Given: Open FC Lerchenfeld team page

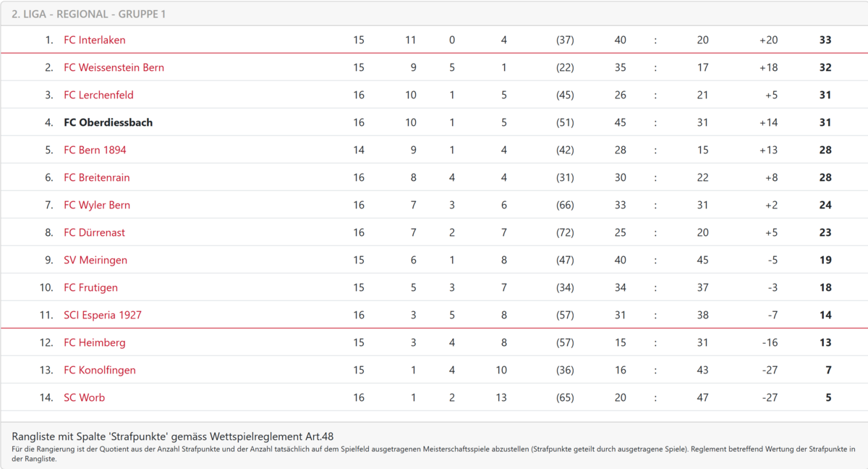Looking at the screenshot, I should tap(98, 95).
